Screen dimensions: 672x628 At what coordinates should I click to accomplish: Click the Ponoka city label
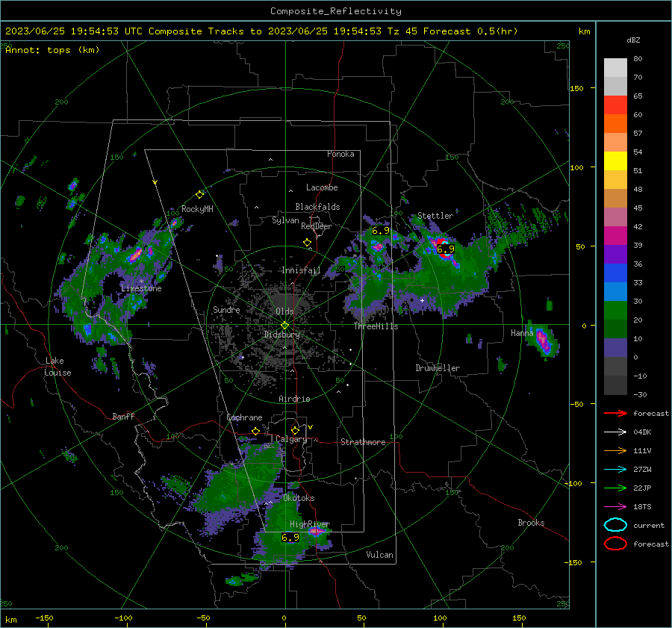coord(340,154)
